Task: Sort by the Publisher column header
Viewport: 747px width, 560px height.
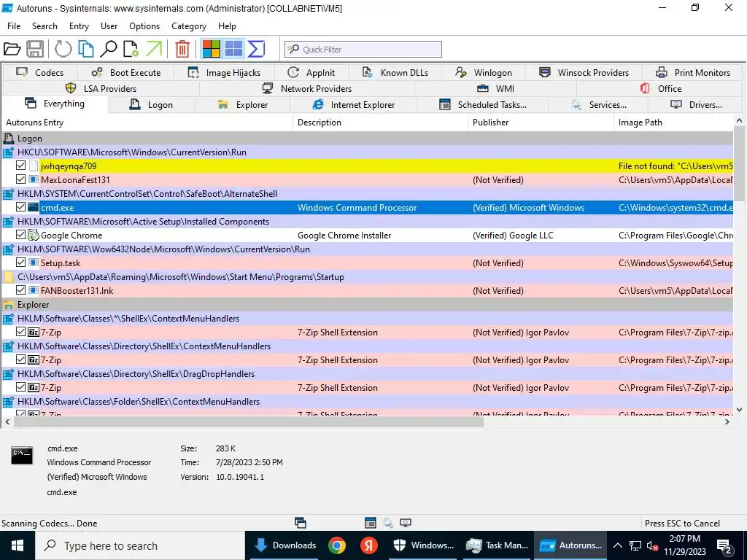Action: click(x=541, y=122)
